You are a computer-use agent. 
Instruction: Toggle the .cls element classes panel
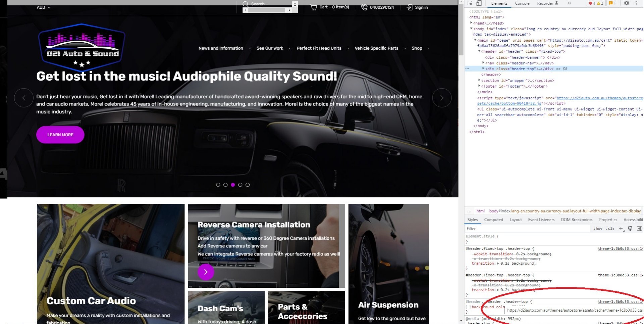[x=610, y=229]
